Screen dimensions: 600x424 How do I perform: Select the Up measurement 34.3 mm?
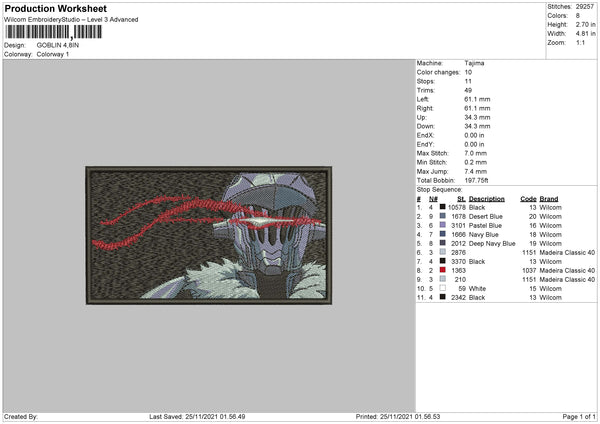(x=477, y=117)
